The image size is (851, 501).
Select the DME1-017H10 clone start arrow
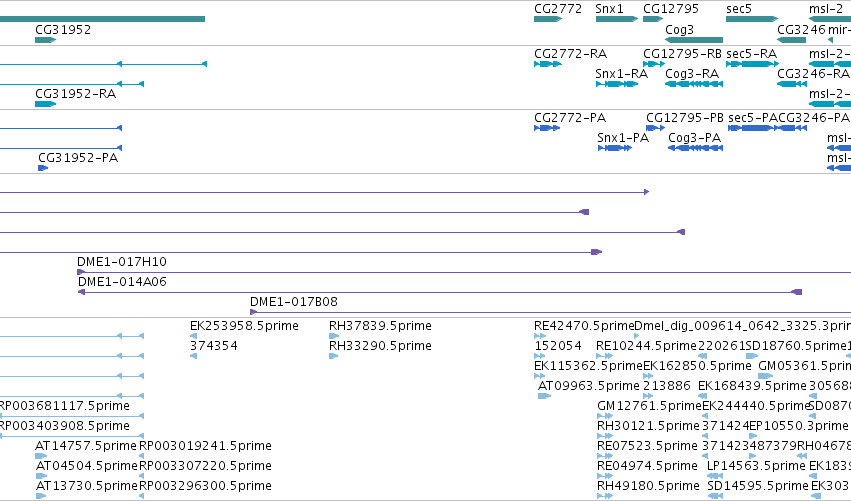[81, 272]
